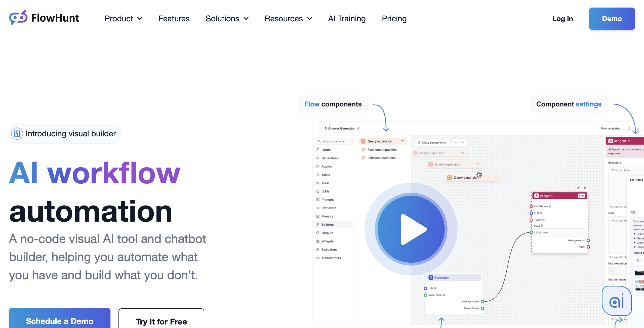Image resolution: width=644 pixels, height=328 pixels.
Task: Expand the Product dropdown menu
Action: click(x=124, y=19)
